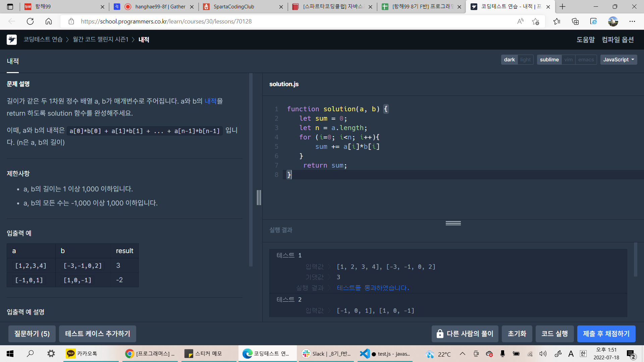Add this page to favorites star icon
The width and height of the screenshot is (644, 362).
pyautogui.click(x=535, y=21)
